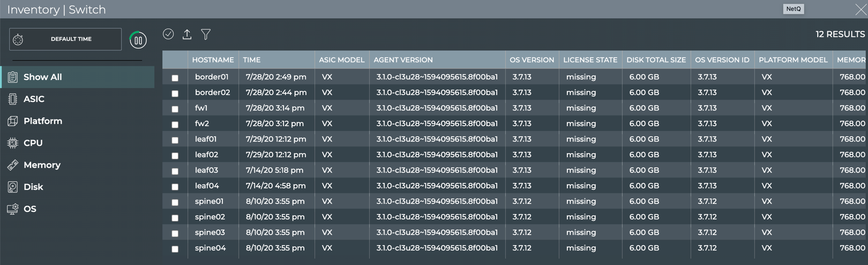Click the NetQ badge button
Screen dimensions: 868x265
793,9
